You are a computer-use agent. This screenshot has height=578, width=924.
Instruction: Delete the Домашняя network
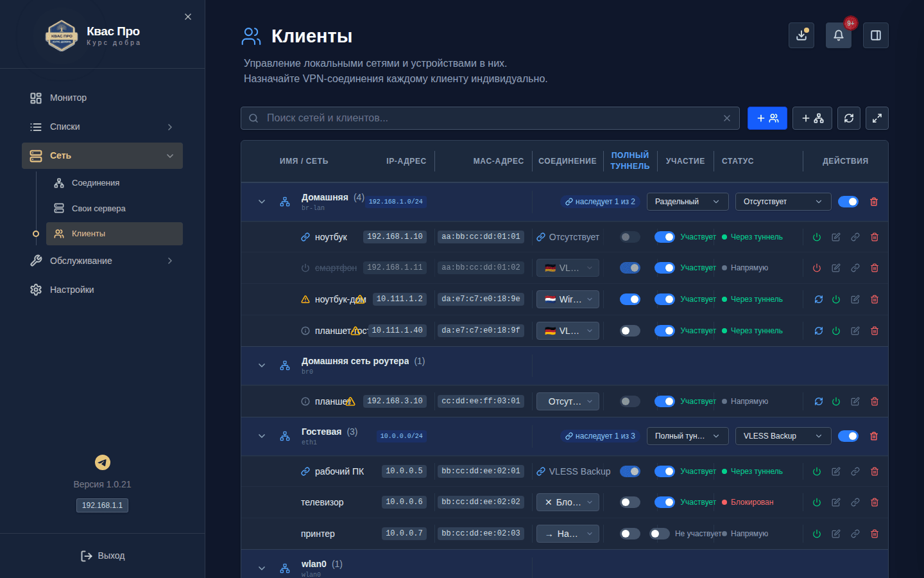tap(874, 202)
